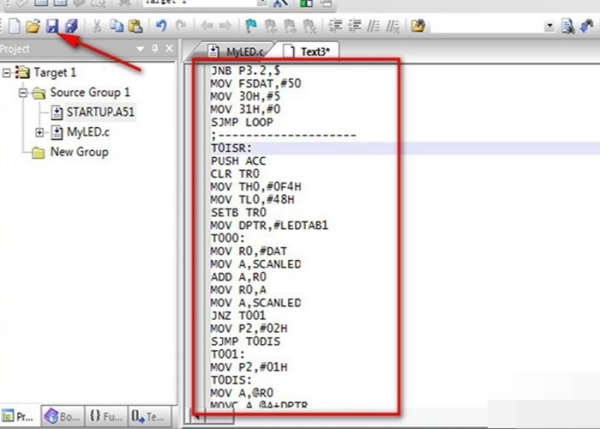This screenshot has width=600, height=429.
Task: Click the Undo arrow icon
Action: coord(161,24)
